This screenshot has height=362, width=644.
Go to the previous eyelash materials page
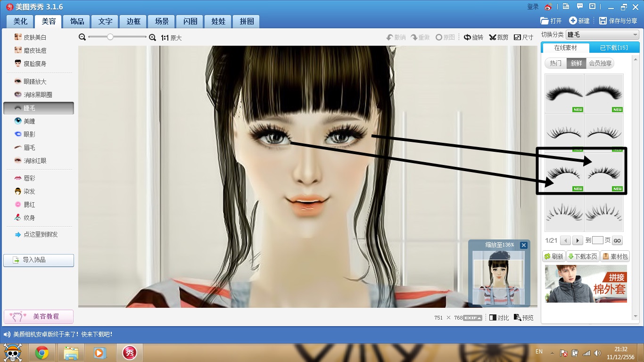click(565, 240)
